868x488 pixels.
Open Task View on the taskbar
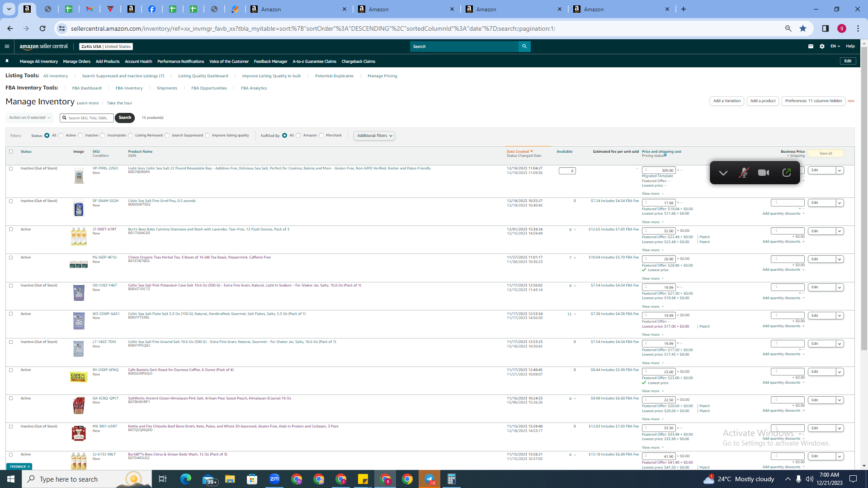click(x=163, y=479)
